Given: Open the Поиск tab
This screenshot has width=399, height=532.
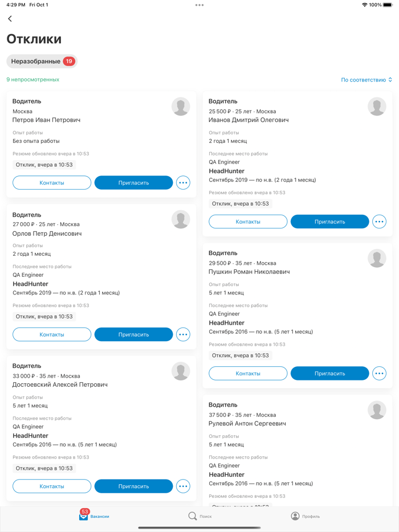Looking at the screenshot, I should tap(199, 516).
